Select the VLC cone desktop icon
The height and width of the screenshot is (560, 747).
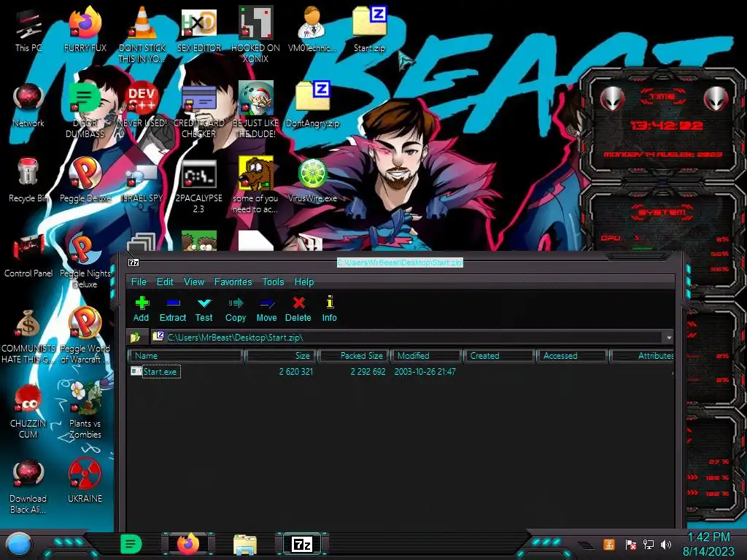(x=142, y=34)
